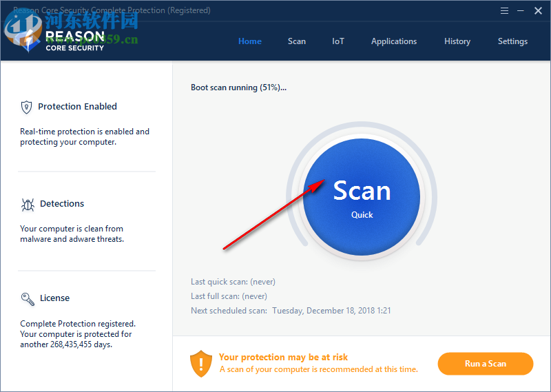Open the hamburger menu icon
551x392 pixels.
504,11
